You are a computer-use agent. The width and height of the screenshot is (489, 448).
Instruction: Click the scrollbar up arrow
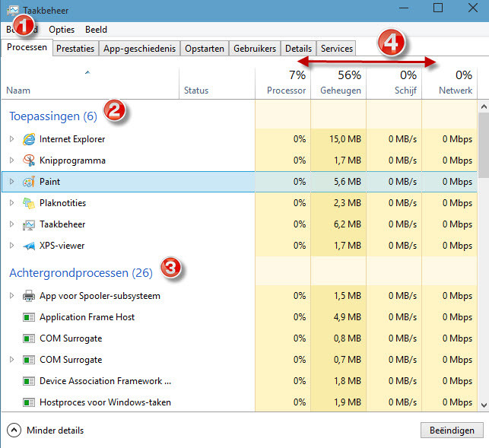484,107
